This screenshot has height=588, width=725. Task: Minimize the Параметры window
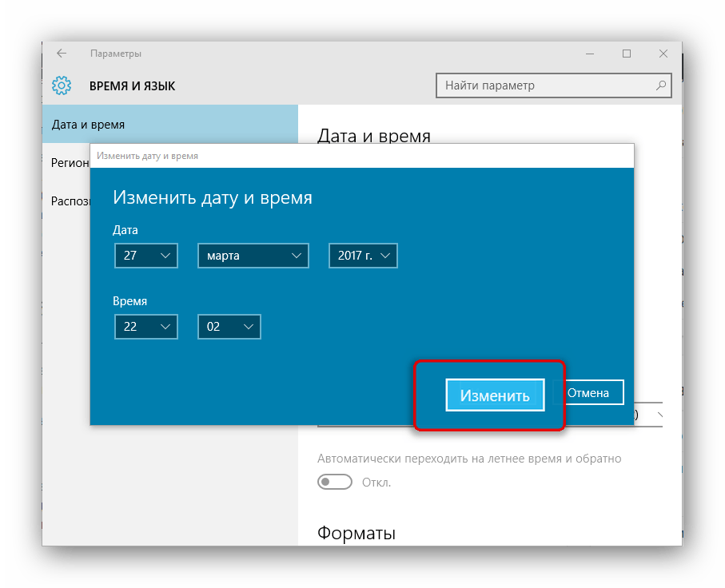pos(590,54)
